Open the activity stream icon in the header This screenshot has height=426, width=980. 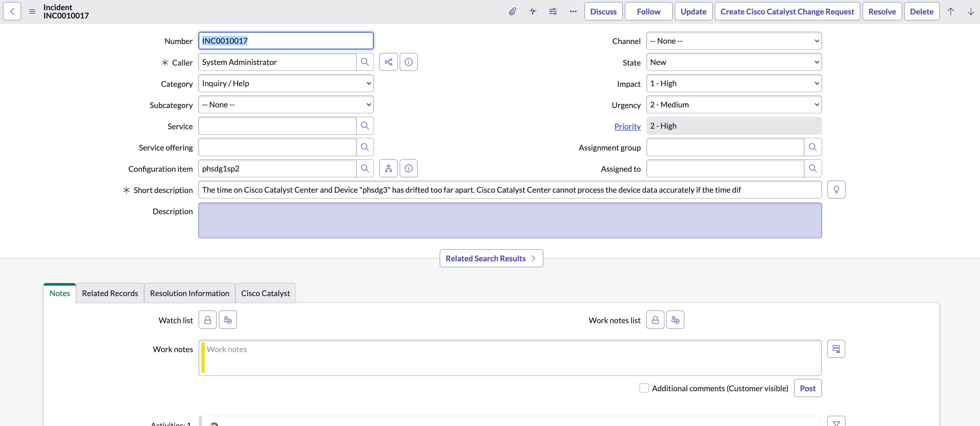533,11
